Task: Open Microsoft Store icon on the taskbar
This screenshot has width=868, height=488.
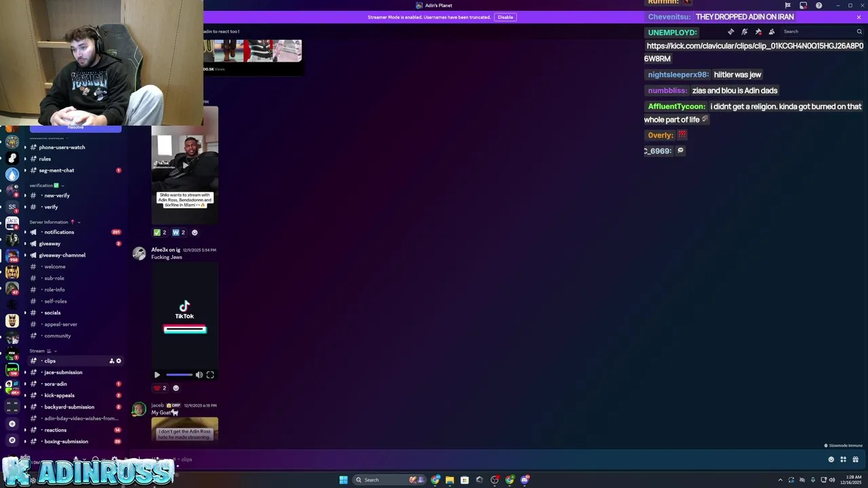Action: point(465,480)
